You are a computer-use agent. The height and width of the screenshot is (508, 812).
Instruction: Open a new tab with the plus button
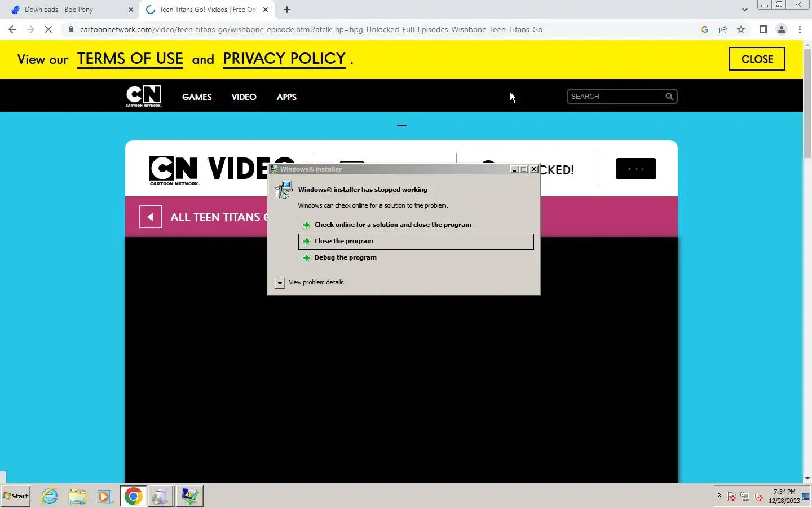(287, 10)
